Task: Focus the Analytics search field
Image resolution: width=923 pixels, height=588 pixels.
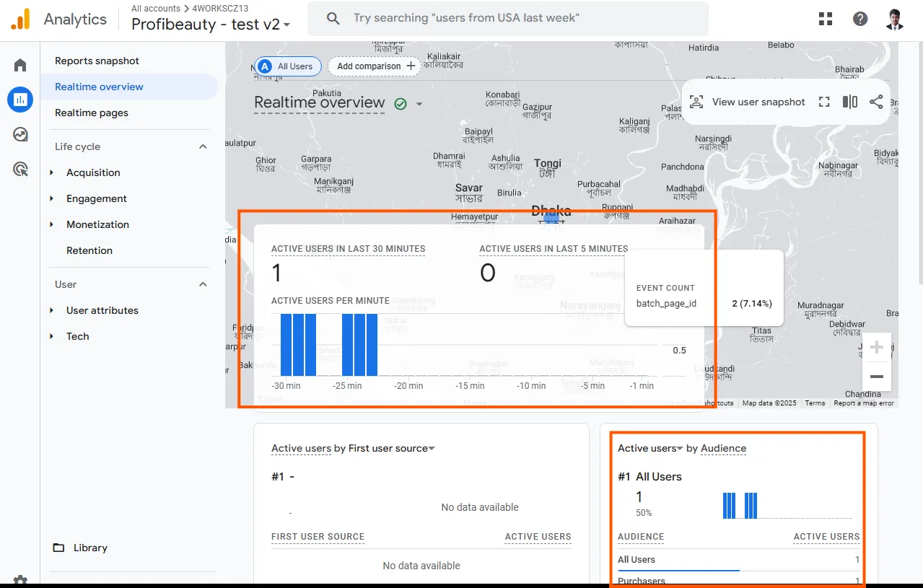Action: (x=508, y=19)
